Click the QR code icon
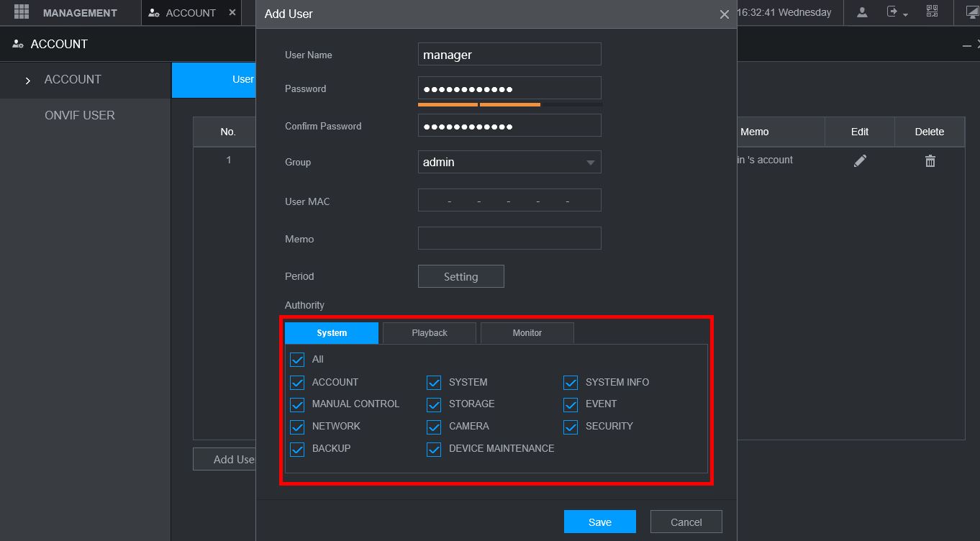This screenshot has height=541, width=980. pos(932,12)
